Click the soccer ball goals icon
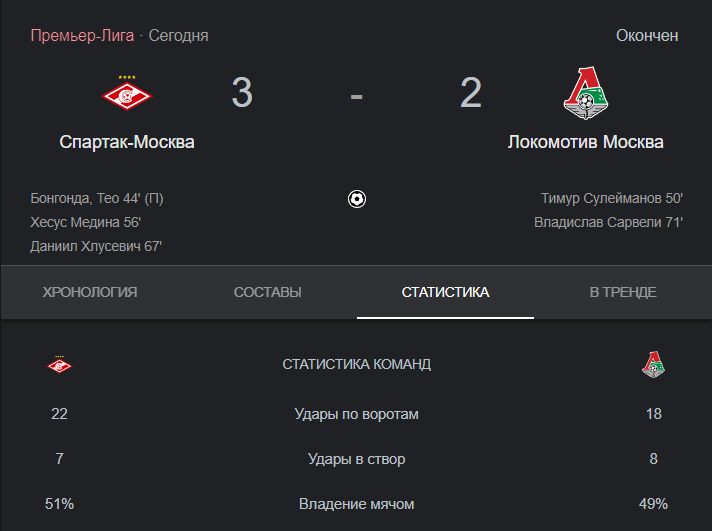Viewport: 712px width, 531px height. click(357, 199)
